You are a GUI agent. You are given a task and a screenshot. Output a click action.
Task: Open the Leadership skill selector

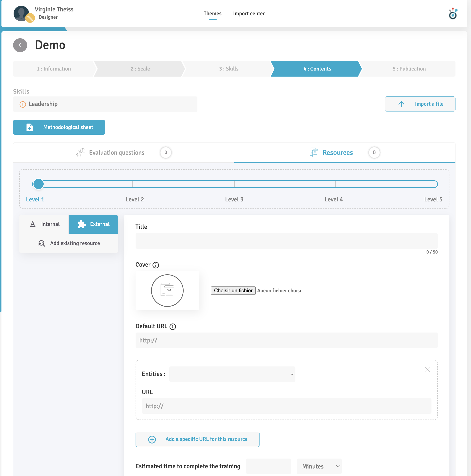coord(105,104)
